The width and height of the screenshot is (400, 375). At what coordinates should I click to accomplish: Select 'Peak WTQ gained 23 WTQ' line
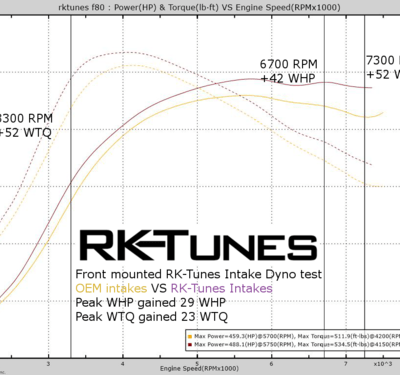point(152,317)
